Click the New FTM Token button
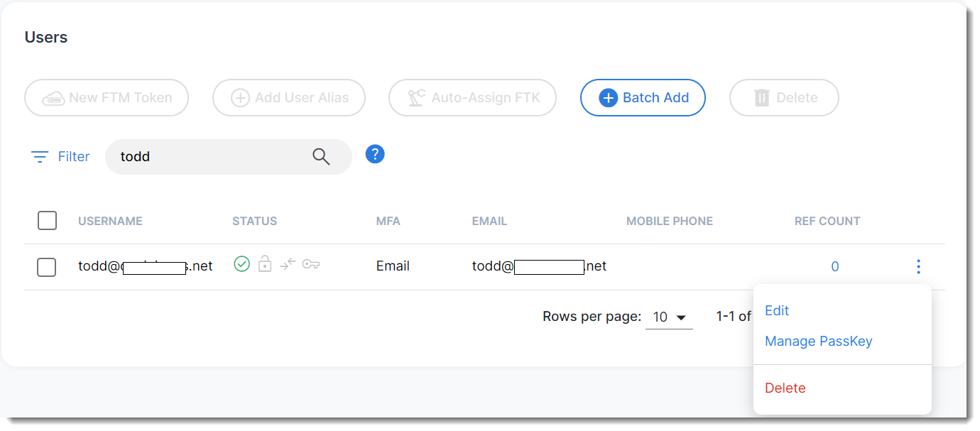This screenshot has height=431, width=980. (107, 98)
